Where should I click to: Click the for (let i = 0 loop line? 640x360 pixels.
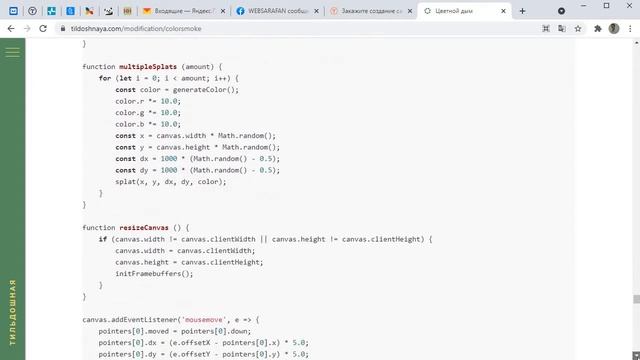(169, 78)
